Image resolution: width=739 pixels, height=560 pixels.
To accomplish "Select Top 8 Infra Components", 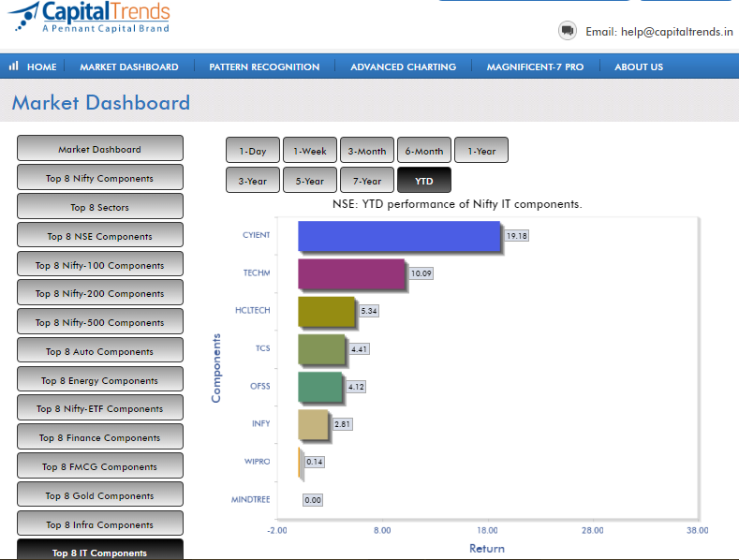I will tap(100, 524).
